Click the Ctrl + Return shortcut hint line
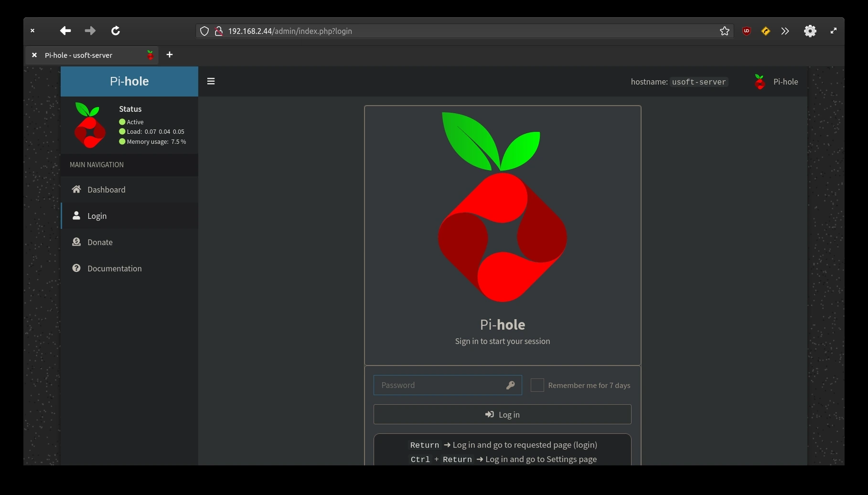This screenshot has width=868, height=495. [503, 459]
